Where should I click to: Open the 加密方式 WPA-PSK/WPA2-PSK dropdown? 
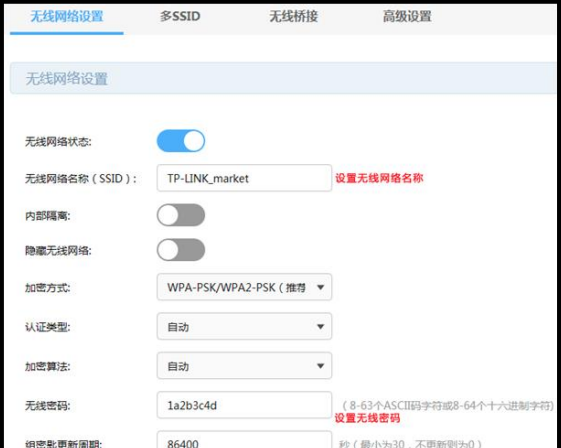(x=244, y=287)
